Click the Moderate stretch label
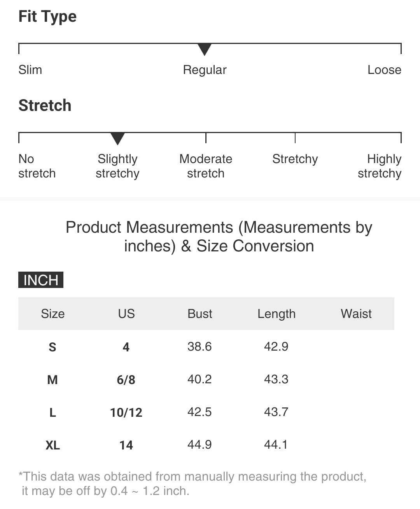Viewport: 420px width, 509px height. pos(206,166)
